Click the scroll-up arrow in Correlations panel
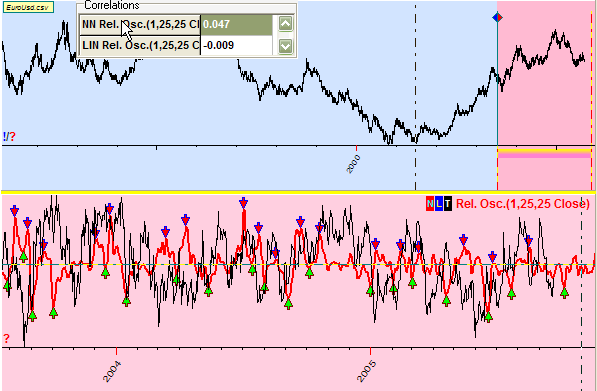This screenshot has width=597, height=391. click(286, 24)
